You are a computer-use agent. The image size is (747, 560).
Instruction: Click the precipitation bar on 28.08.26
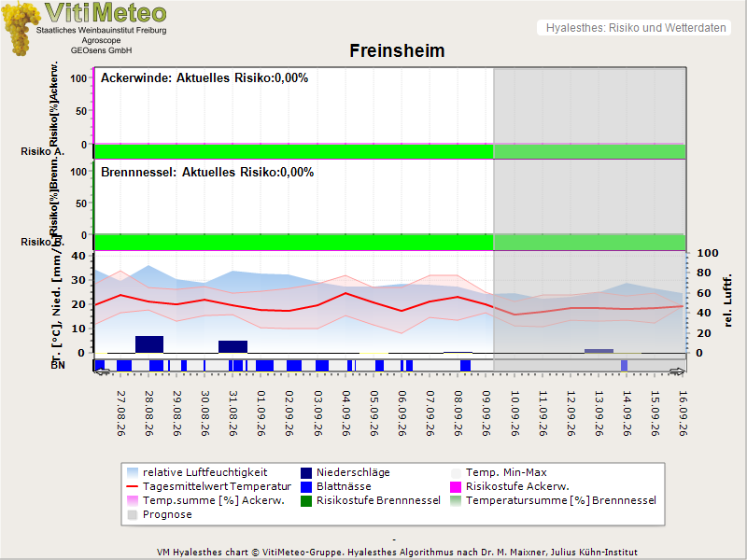pos(149,344)
